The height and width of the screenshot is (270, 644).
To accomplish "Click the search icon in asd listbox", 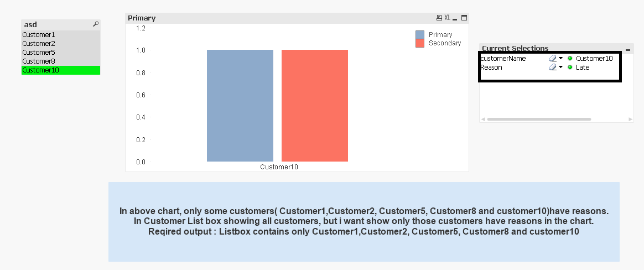I will coord(95,24).
